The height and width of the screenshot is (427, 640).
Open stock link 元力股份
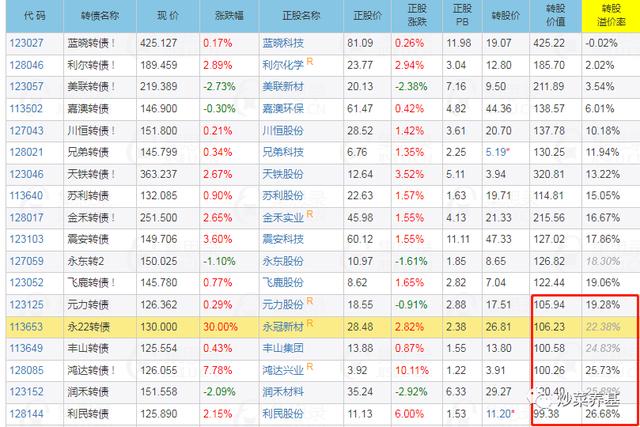click(x=283, y=305)
